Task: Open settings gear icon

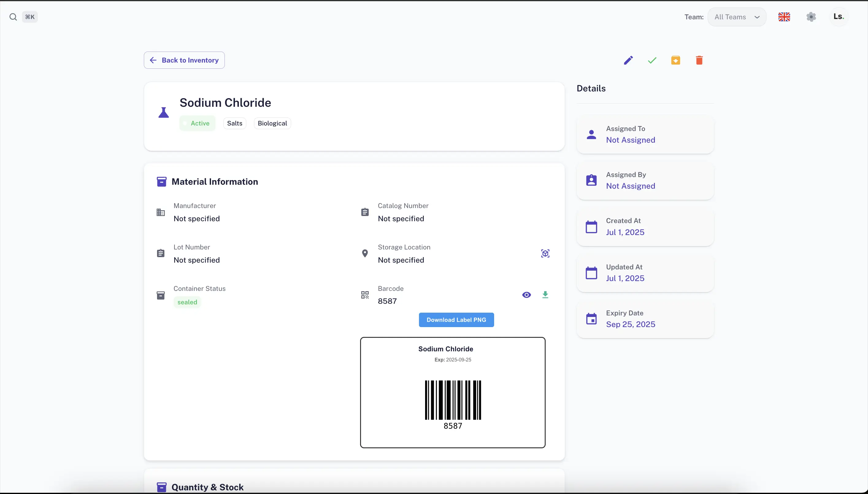Action: [x=811, y=17]
